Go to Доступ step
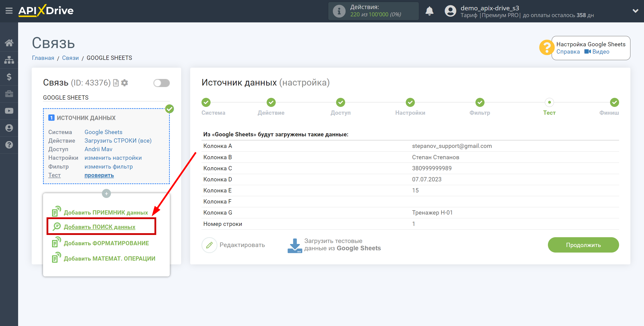 point(341,102)
